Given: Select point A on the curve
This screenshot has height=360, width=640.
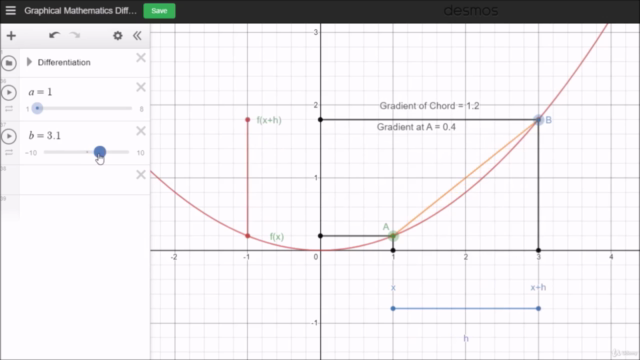Looking at the screenshot, I should tap(393, 236).
